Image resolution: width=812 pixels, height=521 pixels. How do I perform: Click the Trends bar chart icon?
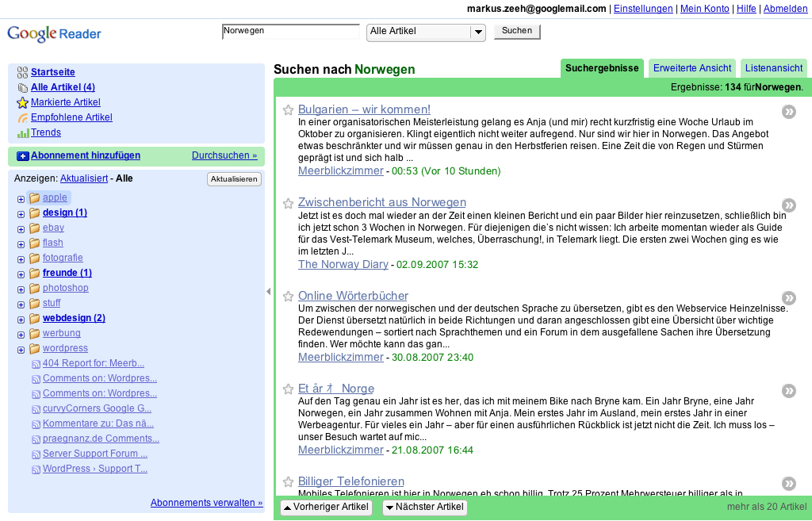click(x=22, y=132)
